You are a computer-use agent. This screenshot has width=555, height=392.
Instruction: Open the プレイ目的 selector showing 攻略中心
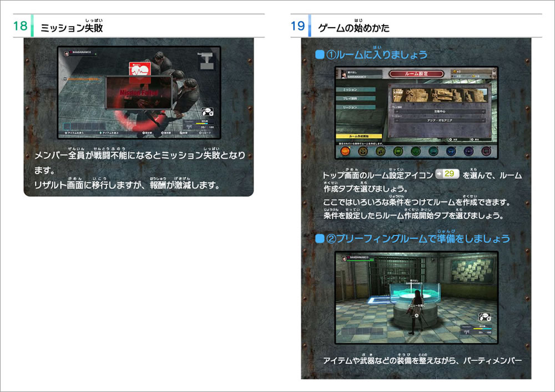[x=440, y=111]
